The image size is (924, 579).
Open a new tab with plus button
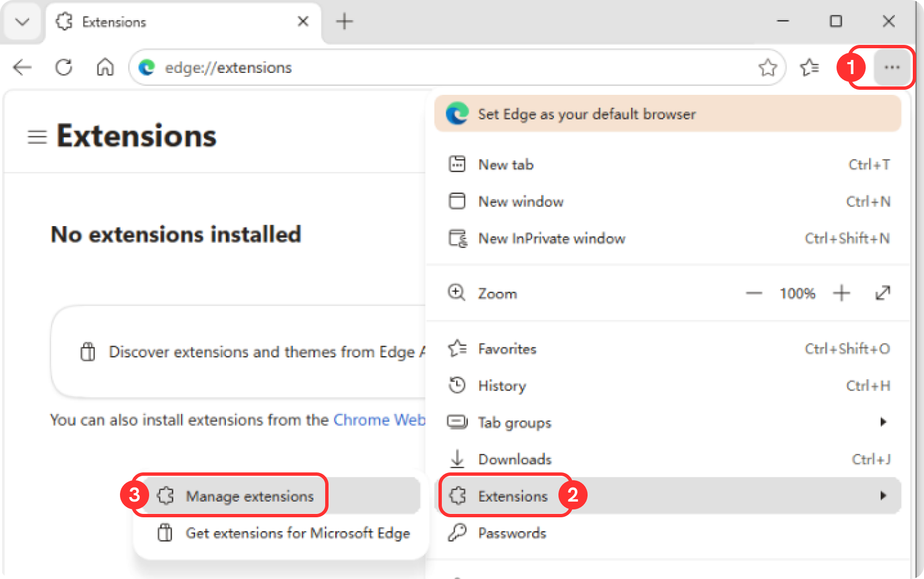[344, 21]
